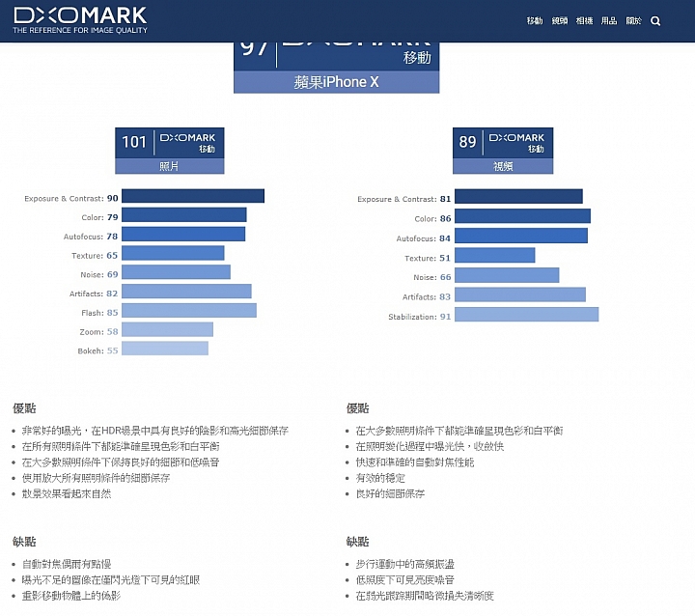Select the video "Texture: 51" label
Image resolution: width=695 pixels, height=616 pixels.
pyautogui.click(x=428, y=258)
